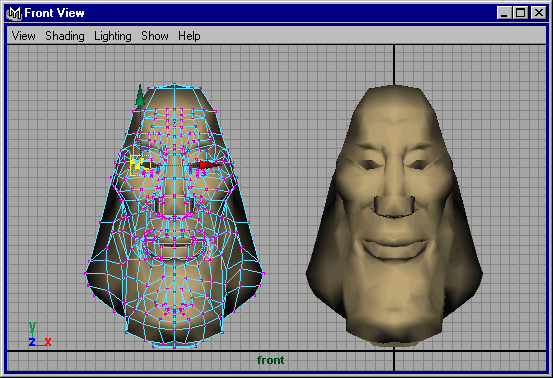Image resolution: width=553 pixels, height=378 pixels.
Task: Grab the green Y-axis arrow handle
Action: pyautogui.click(x=140, y=95)
